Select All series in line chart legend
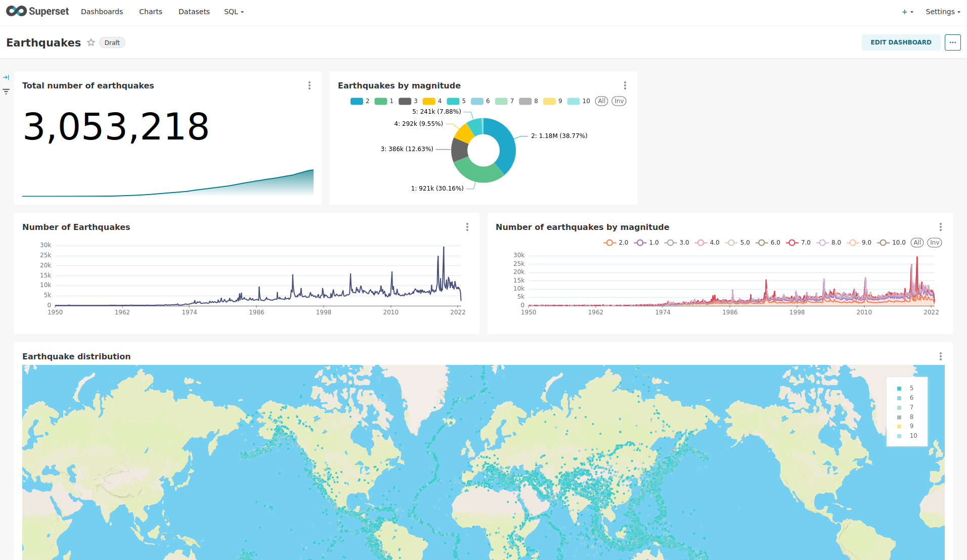Image resolution: width=967 pixels, height=560 pixels. coord(917,243)
